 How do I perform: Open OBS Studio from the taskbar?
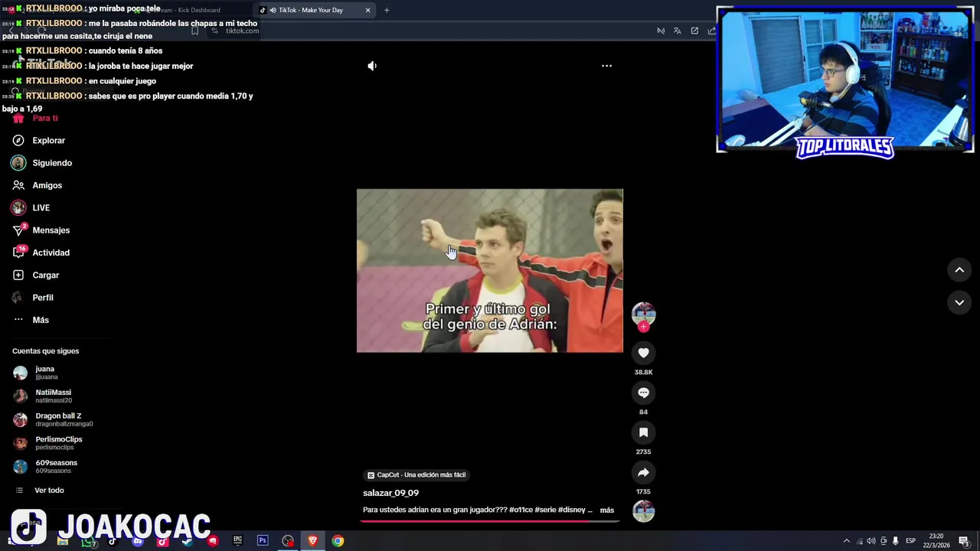[x=288, y=541]
